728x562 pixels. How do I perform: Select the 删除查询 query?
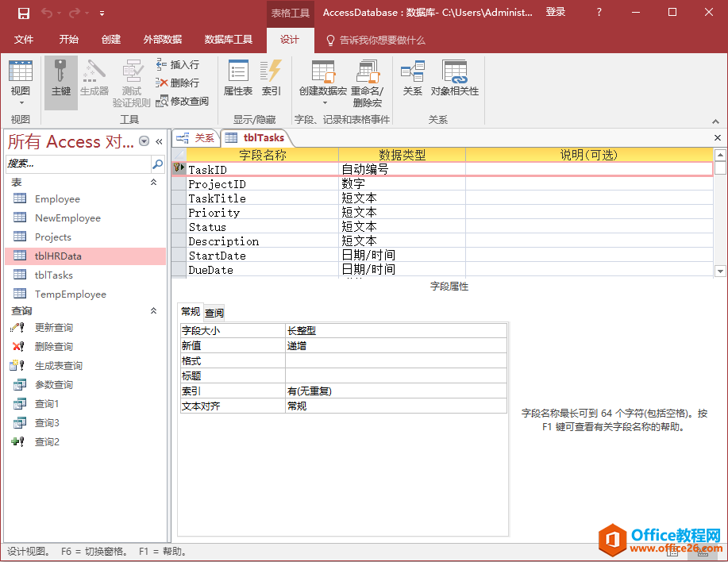pos(86,347)
